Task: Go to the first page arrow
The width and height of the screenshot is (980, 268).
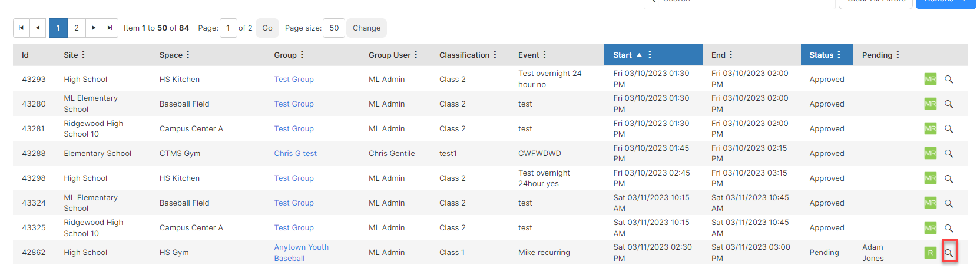Action: tap(21, 28)
